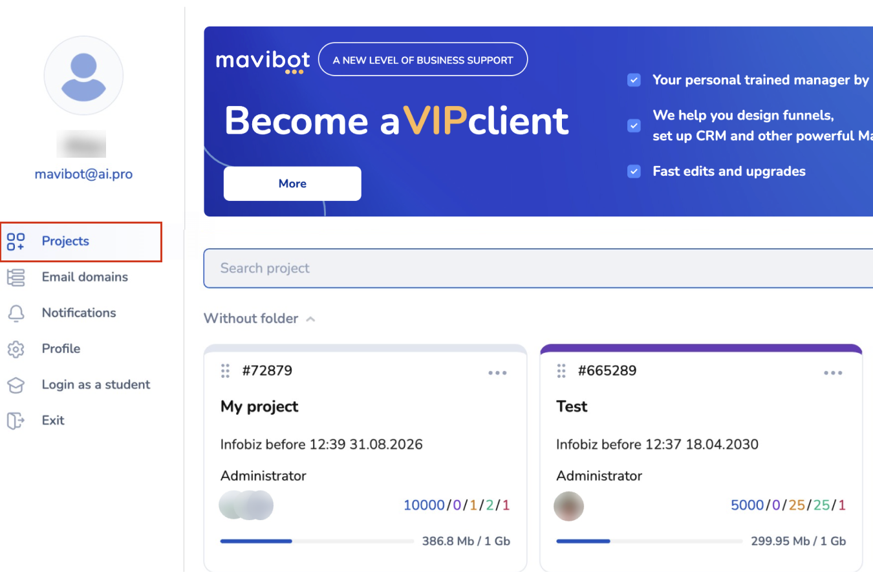Screen dimensions: 873x588
Task: Click drag handle dots on project #72879
Action: coord(225,371)
